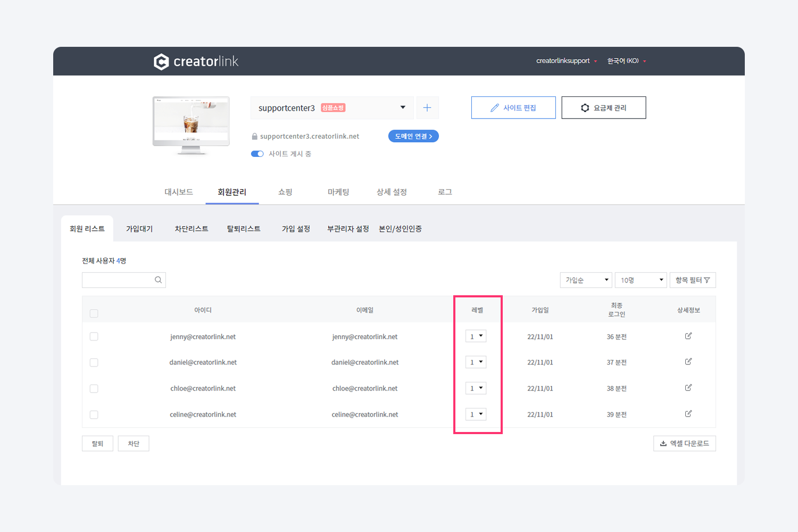The width and height of the screenshot is (798, 532).
Task: Open the 마케팅 tab
Action: tap(338, 192)
